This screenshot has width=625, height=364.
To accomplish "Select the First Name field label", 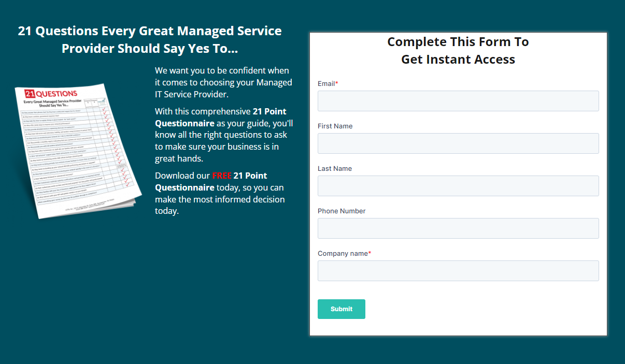I will 335,126.
